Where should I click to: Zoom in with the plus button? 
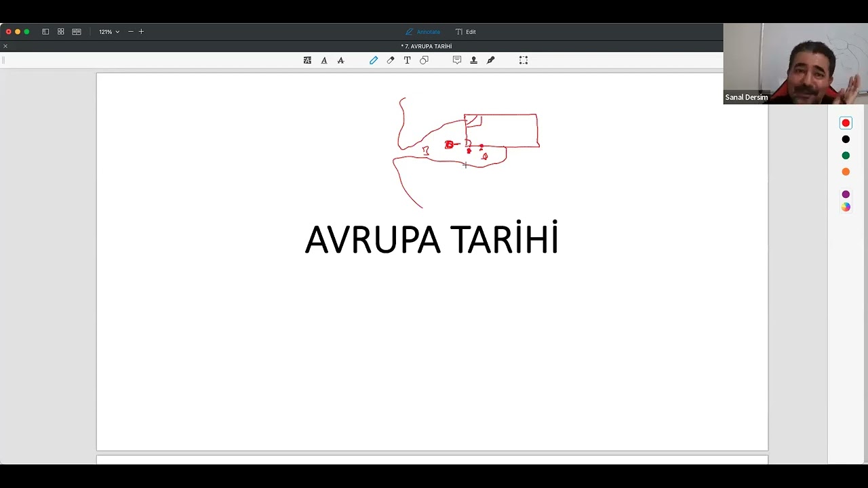click(x=141, y=32)
